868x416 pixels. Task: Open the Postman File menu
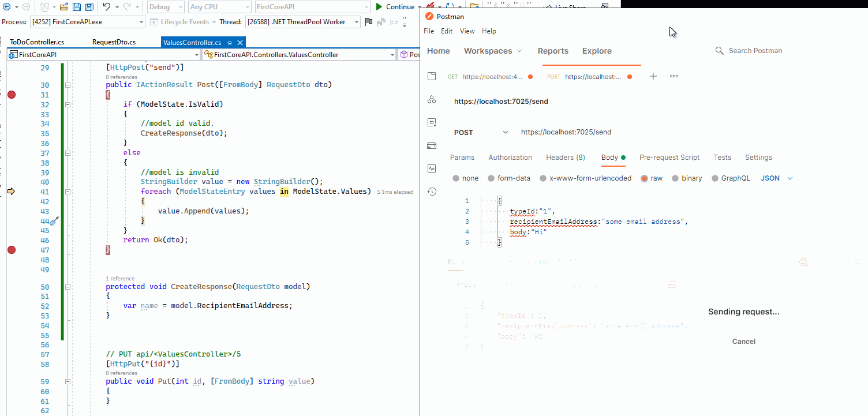coord(429,31)
